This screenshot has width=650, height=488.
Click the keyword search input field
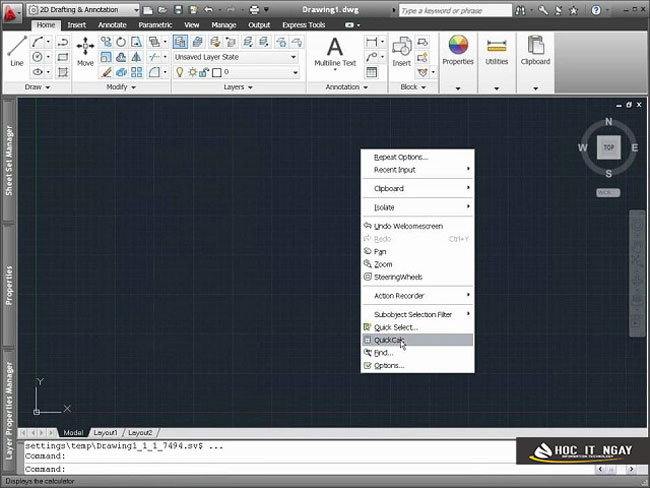(455, 10)
